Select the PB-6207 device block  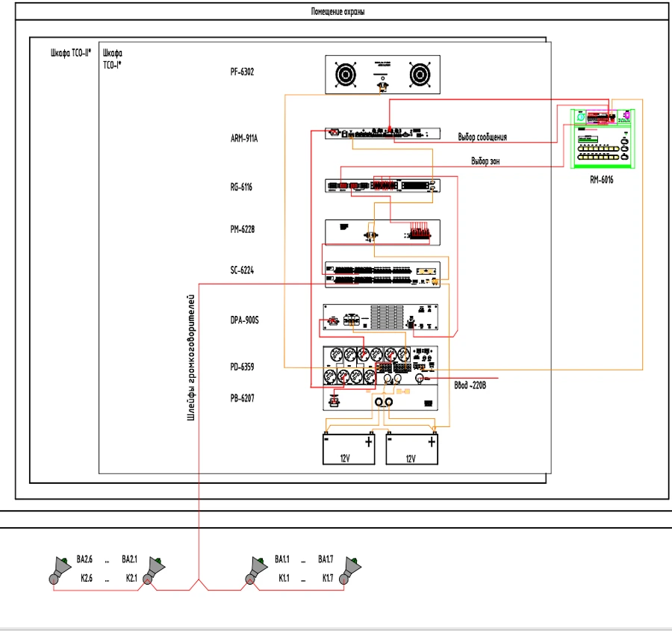coord(381,398)
